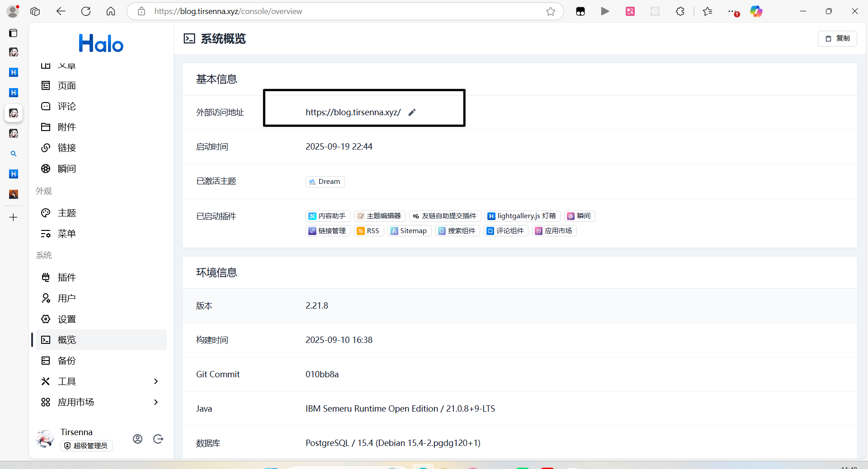Click the Sitemap plugin tag

409,231
